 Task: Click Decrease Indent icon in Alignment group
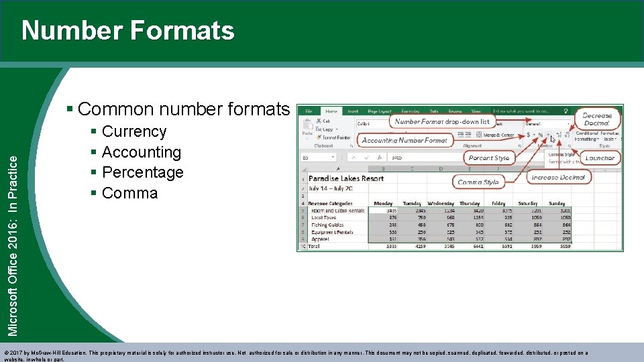[460, 135]
